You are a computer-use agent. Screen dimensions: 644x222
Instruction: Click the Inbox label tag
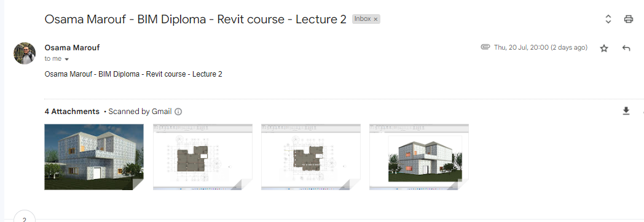363,19
